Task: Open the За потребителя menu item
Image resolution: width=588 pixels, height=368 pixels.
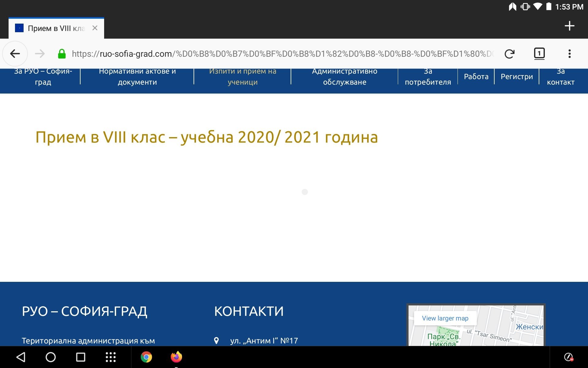Action: (428, 77)
